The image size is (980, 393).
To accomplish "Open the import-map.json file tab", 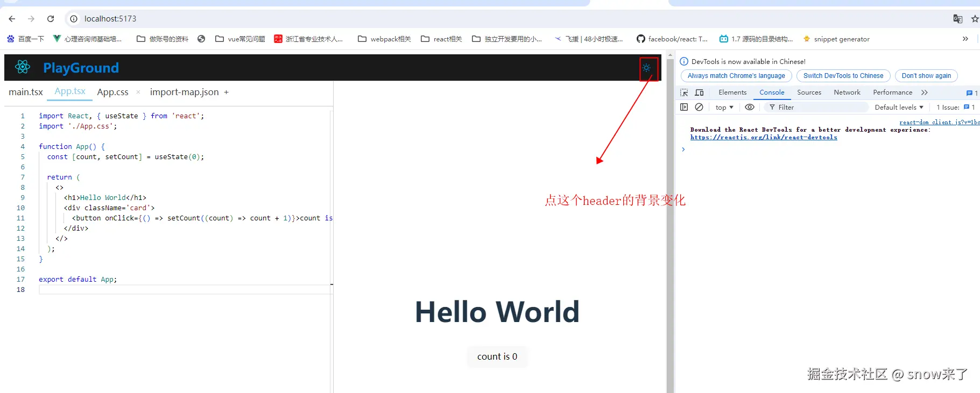I will [x=184, y=92].
